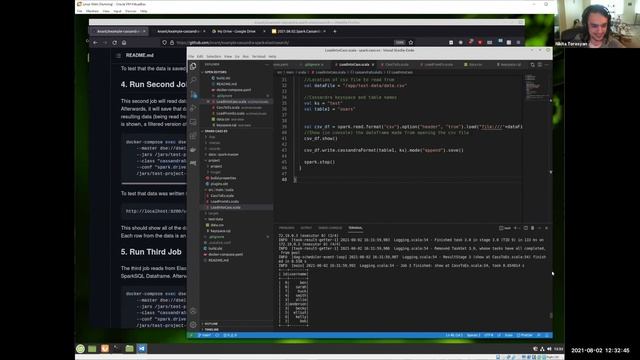Open LoadFromEs.scala in the explorer tree

pyautogui.click(x=224, y=202)
